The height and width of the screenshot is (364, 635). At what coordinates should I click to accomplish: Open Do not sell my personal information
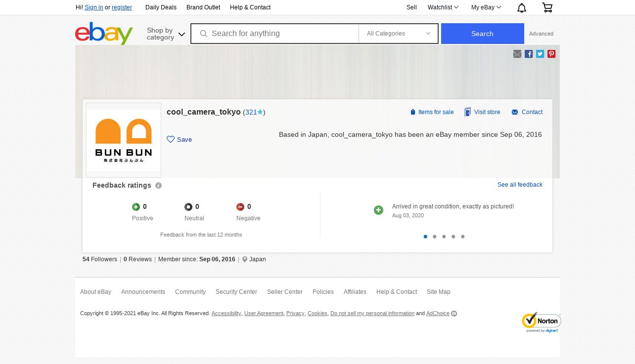click(x=372, y=314)
